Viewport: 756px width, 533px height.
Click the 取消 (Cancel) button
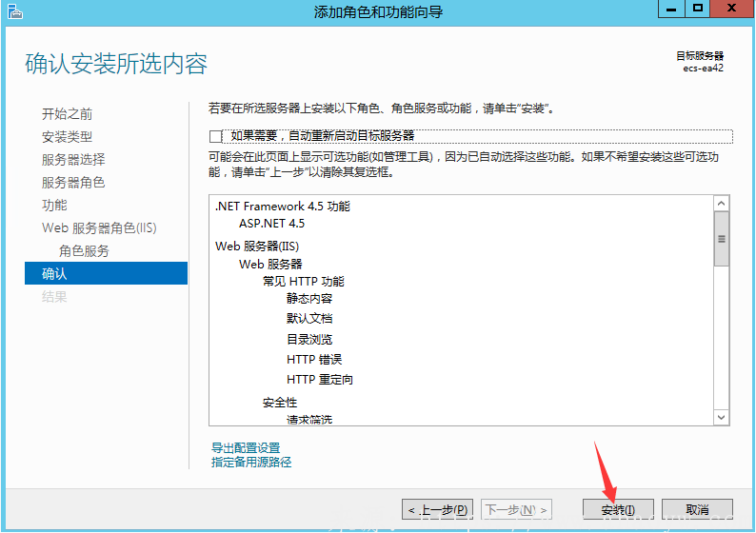697,509
